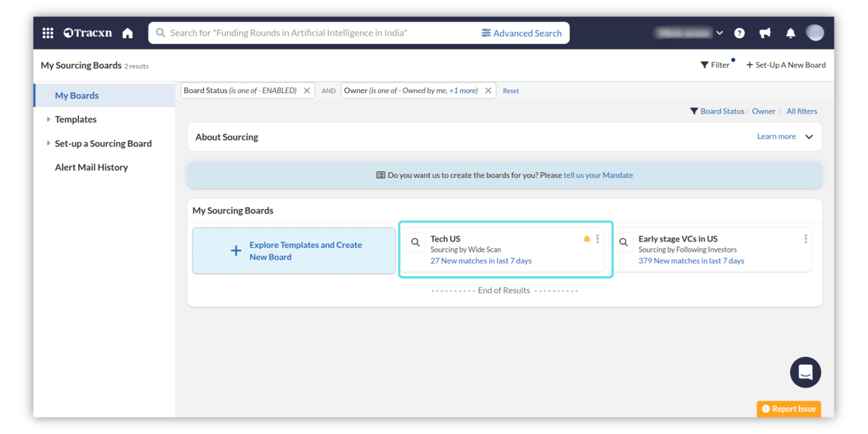The width and height of the screenshot is (868, 434).
Task: Open the chat support bubble
Action: coord(805,372)
